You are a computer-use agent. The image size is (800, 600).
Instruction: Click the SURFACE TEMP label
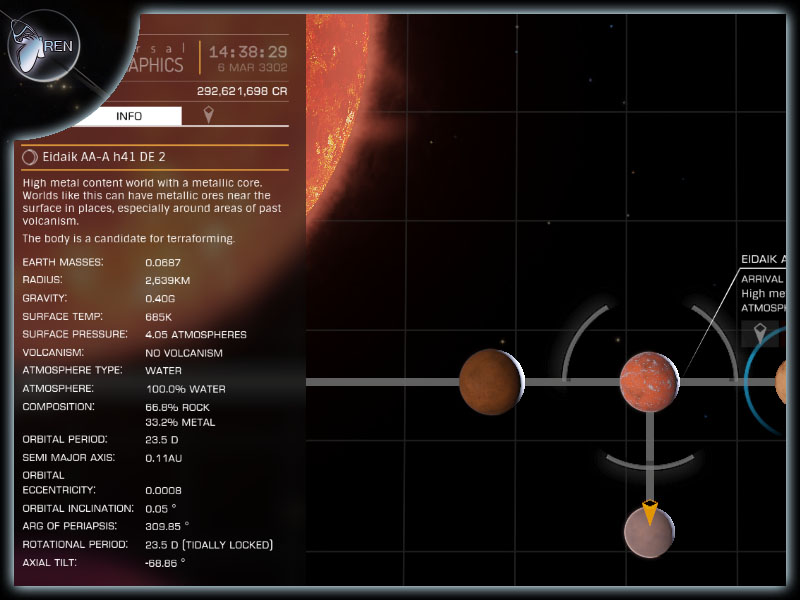(63, 316)
